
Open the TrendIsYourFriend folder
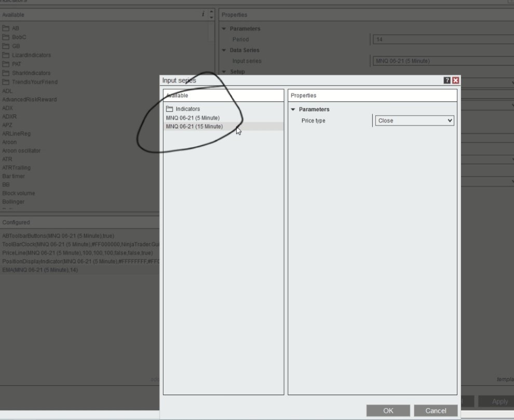click(35, 82)
